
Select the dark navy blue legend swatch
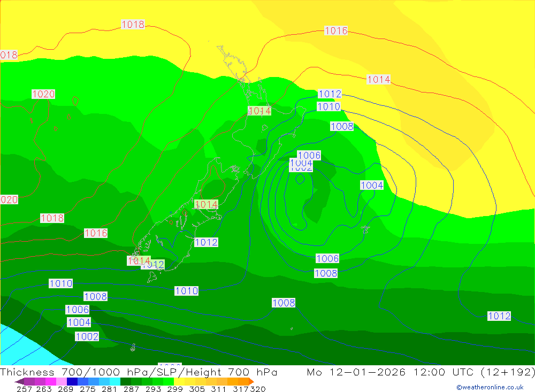(72, 381)
